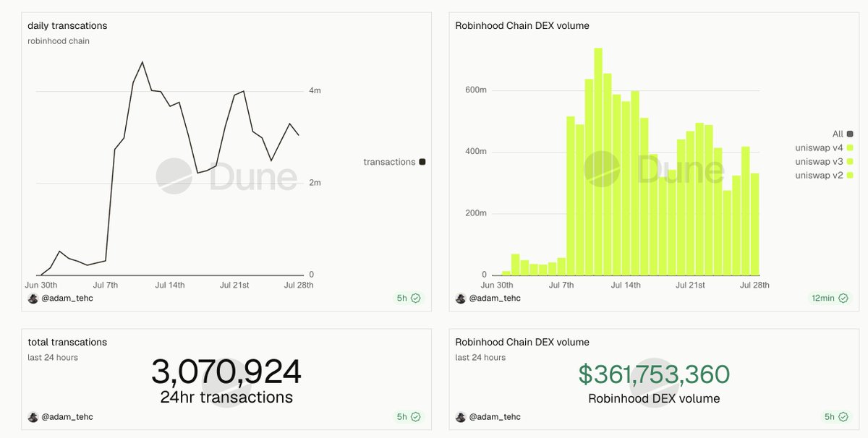Click the 'Robinhood Chain DEX volume' title above the dollar figure
This screenshot has height=438, width=868.
(x=522, y=342)
